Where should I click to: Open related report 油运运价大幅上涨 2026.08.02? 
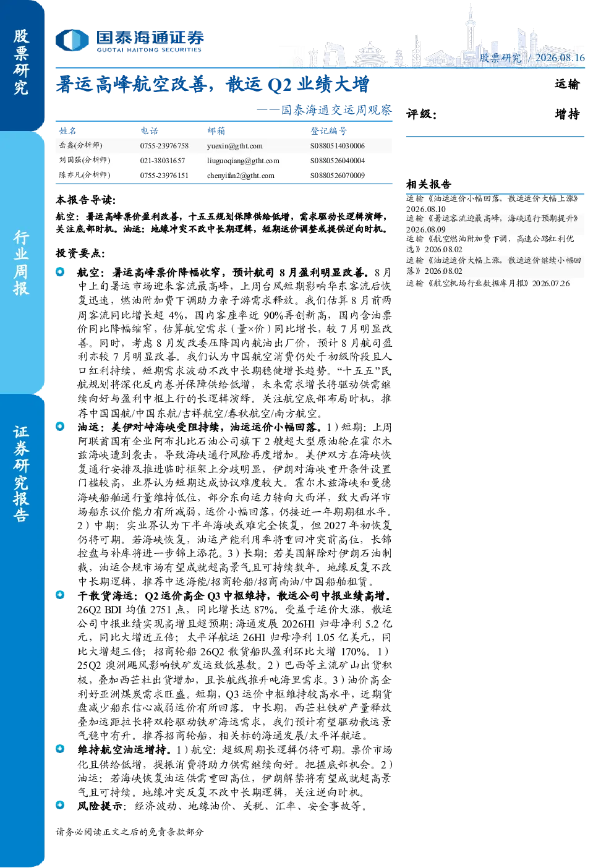493,266
